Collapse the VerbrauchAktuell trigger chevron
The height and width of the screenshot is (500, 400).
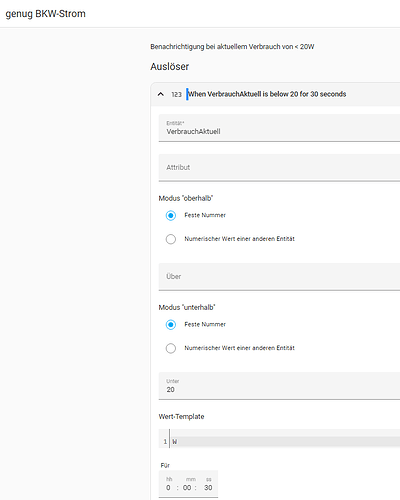tap(161, 94)
